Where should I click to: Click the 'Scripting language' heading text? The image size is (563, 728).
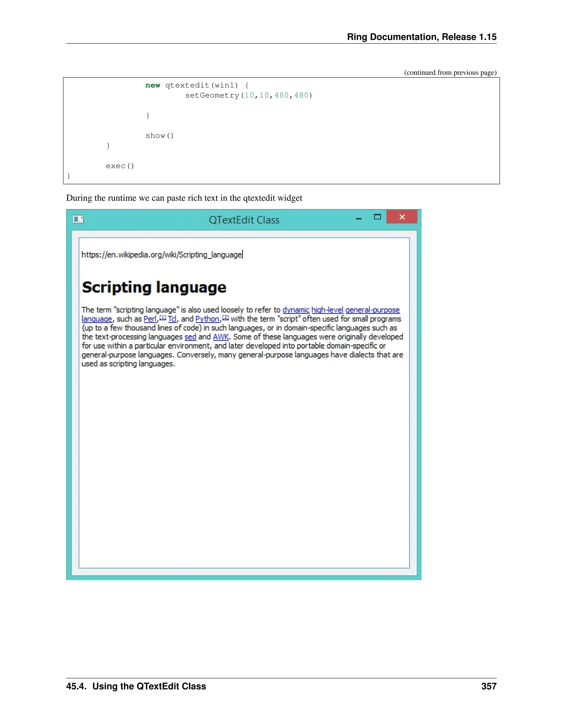154,287
